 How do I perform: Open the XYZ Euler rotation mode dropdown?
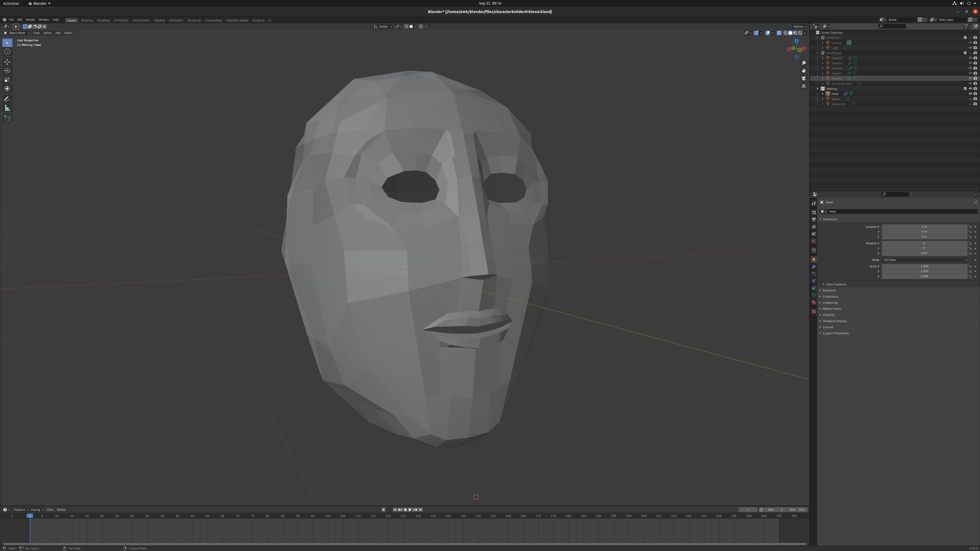point(924,260)
